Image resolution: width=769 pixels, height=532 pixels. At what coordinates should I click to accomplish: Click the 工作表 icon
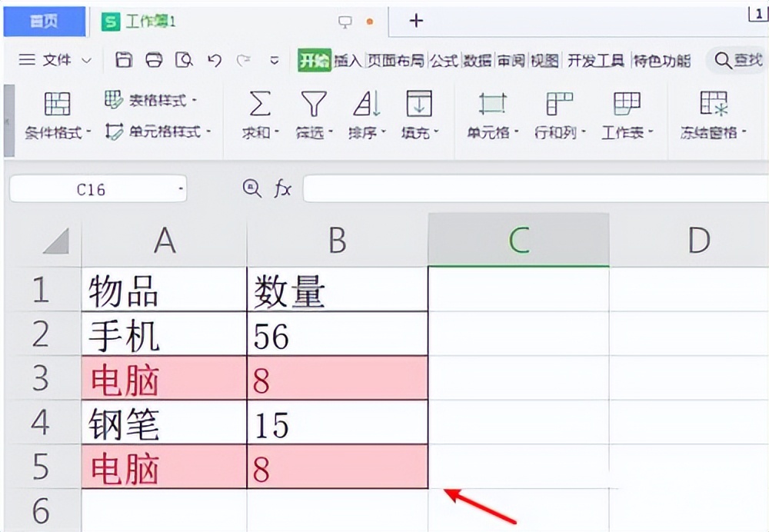tap(627, 104)
